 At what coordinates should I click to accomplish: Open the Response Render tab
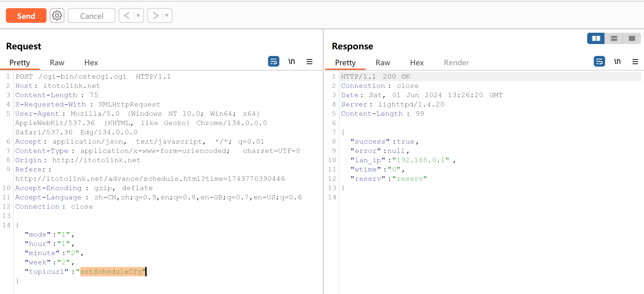click(456, 63)
